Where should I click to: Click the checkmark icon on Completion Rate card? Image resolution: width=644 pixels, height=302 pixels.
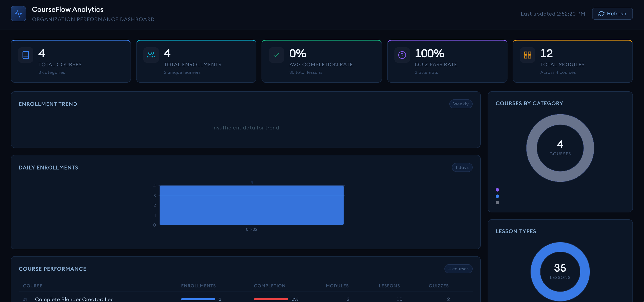[x=276, y=55]
